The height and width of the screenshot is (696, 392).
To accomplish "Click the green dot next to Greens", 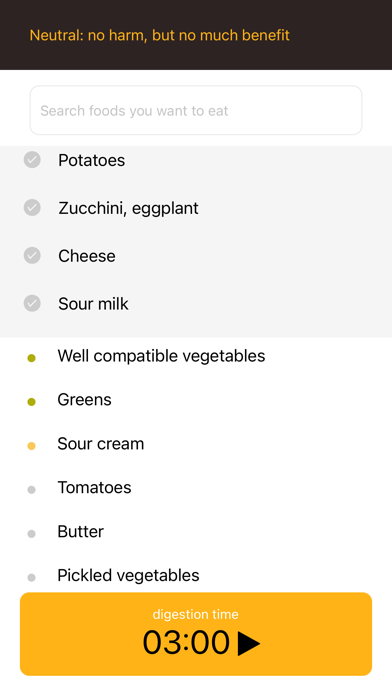I will point(32,402).
